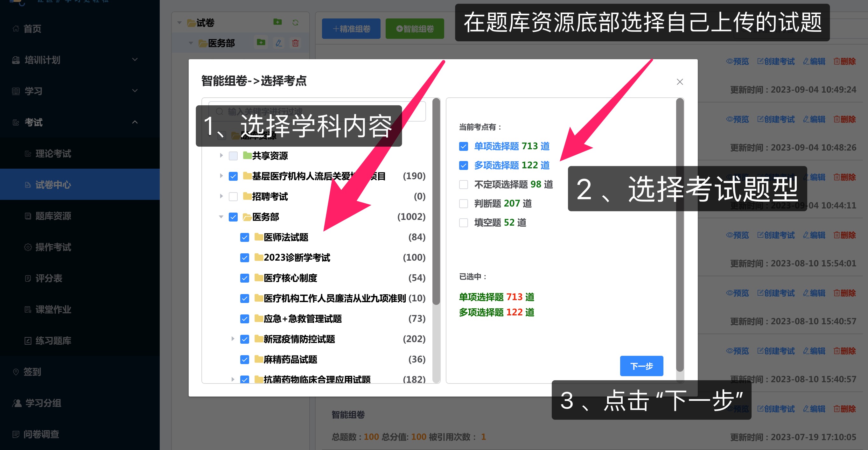Uncheck 单项选择题 713 道 checkbox

pyautogui.click(x=463, y=146)
